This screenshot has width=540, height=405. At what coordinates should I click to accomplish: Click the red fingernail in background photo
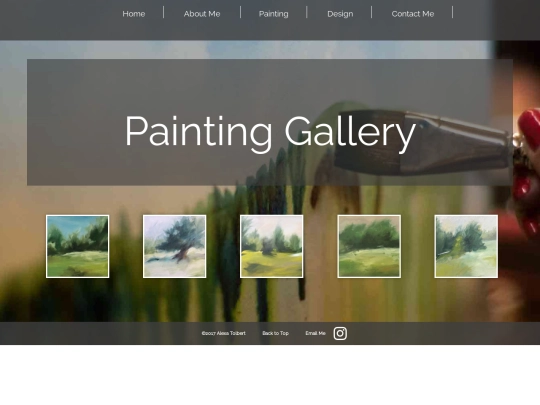coord(529,129)
